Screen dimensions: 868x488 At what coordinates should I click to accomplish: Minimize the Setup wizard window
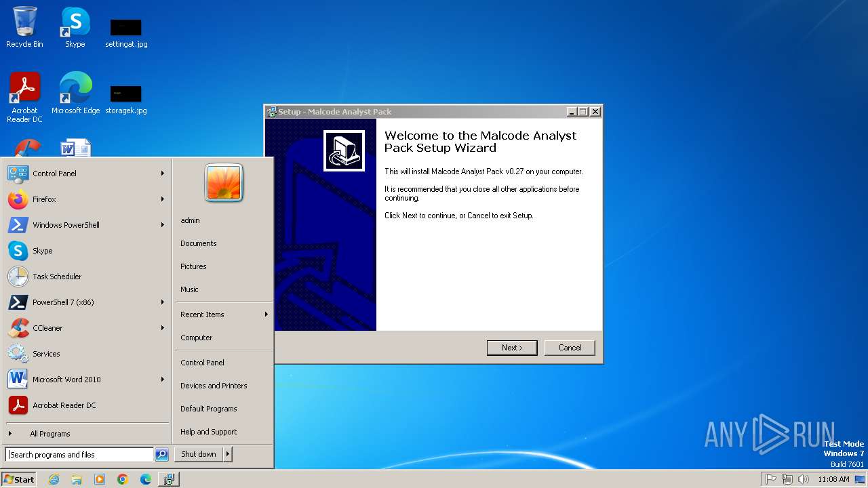572,112
